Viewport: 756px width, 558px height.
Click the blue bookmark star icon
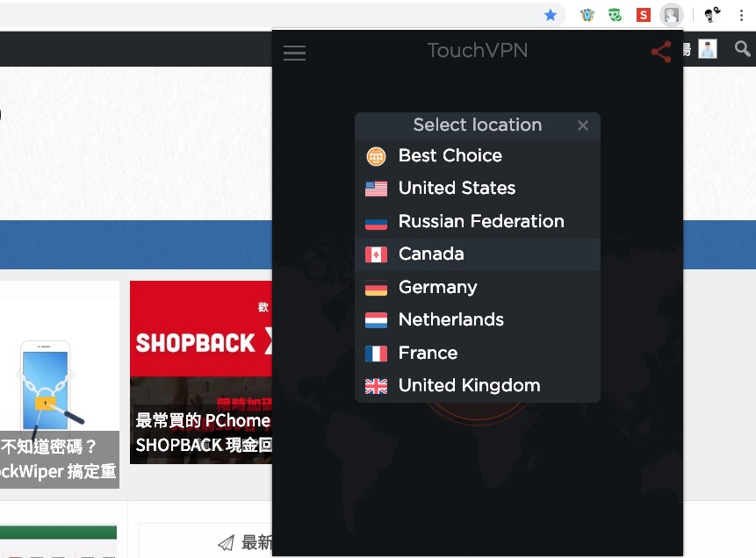point(551,16)
